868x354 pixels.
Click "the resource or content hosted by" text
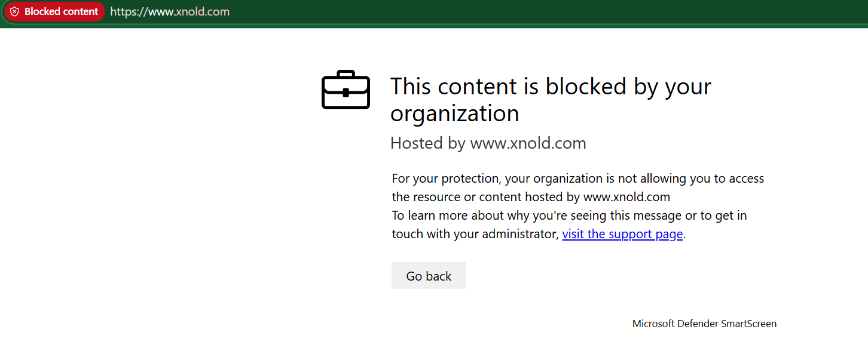pos(486,197)
